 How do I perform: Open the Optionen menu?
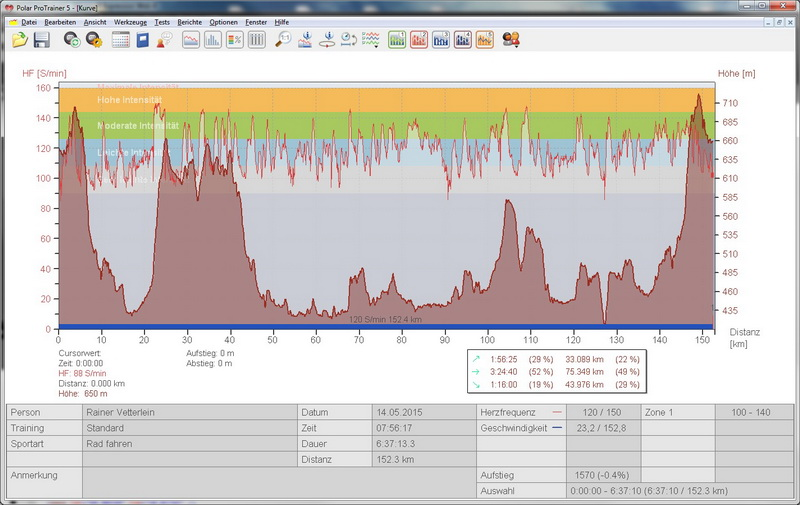click(223, 21)
